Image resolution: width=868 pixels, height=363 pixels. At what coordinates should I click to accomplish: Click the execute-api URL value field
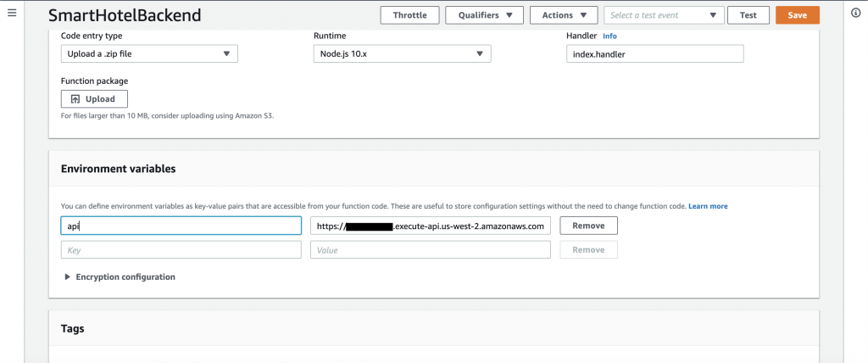click(x=431, y=226)
